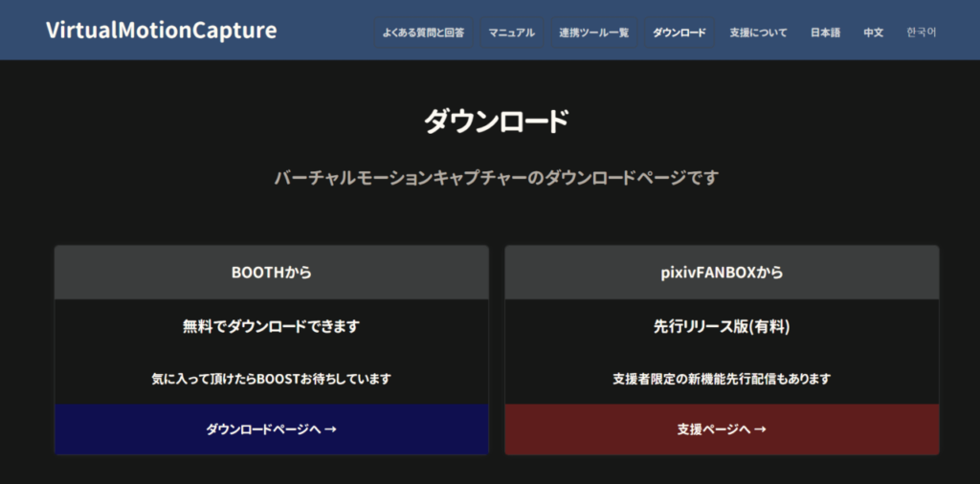Screen dimensions: 980x484
Task: Switch language to 한국어
Action: click(922, 33)
